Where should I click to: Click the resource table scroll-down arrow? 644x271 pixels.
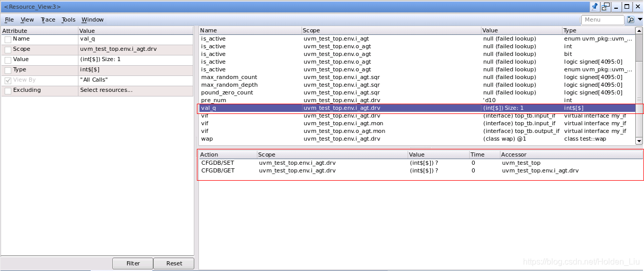pos(639,141)
